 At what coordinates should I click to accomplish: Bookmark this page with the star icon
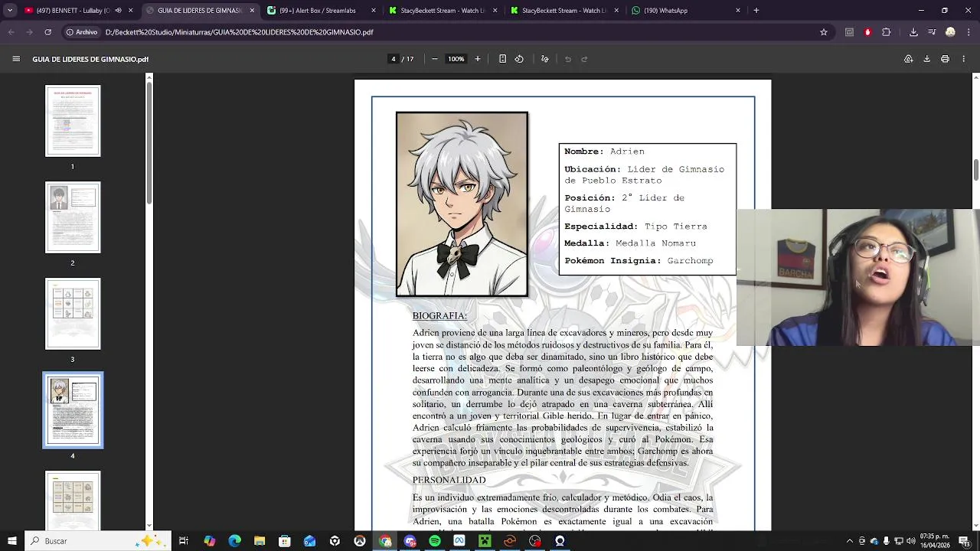pyautogui.click(x=824, y=32)
